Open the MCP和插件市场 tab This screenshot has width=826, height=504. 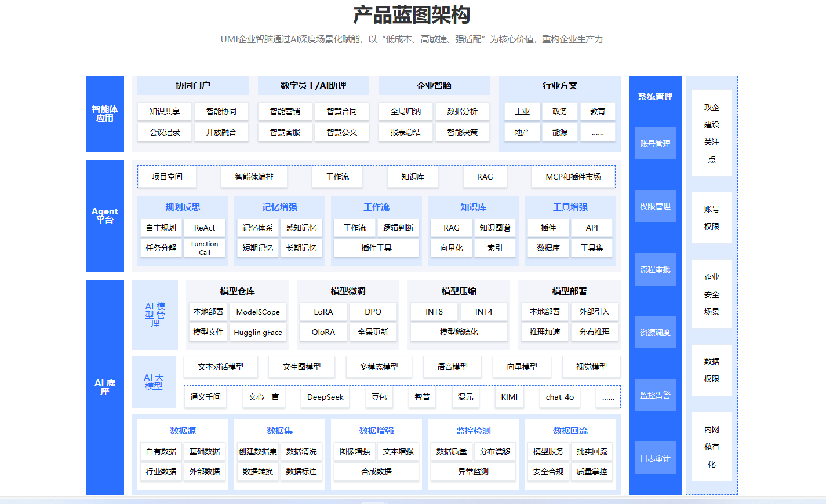573,177
